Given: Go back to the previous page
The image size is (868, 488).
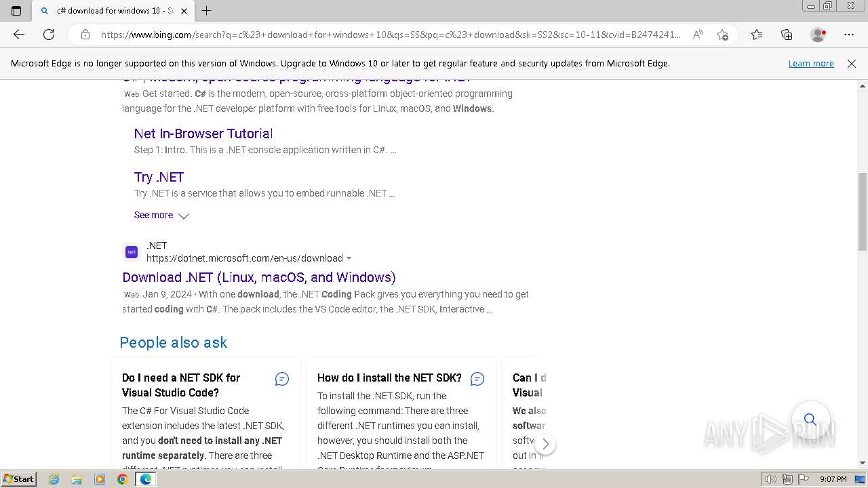Looking at the screenshot, I should (19, 35).
